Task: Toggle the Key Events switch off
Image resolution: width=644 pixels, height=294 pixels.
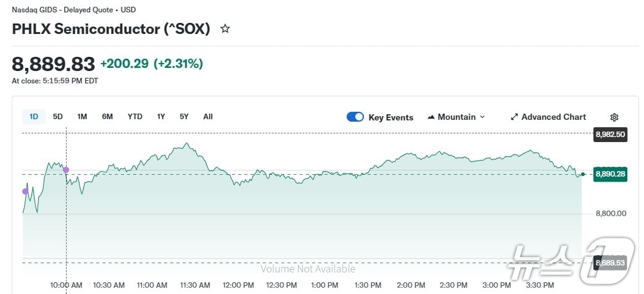Action: 355,117
